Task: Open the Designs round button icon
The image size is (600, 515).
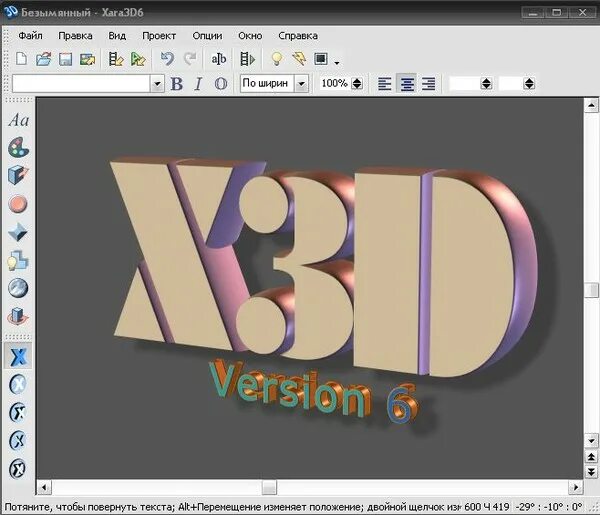Action: [18, 204]
